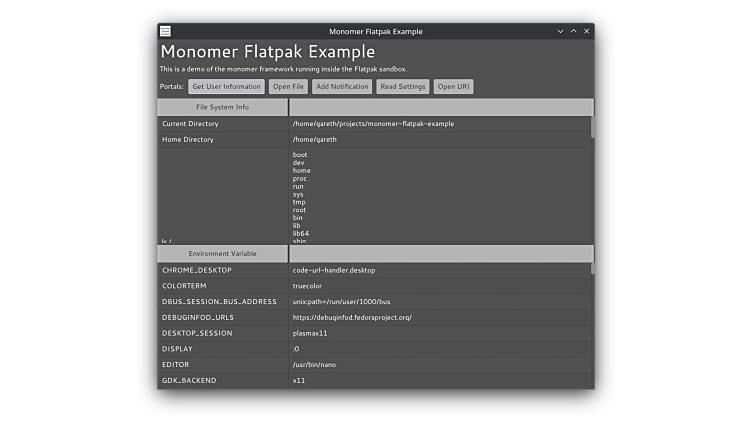Click the 'bin' directory entry
752x423 pixels.
[x=297, y=218]
